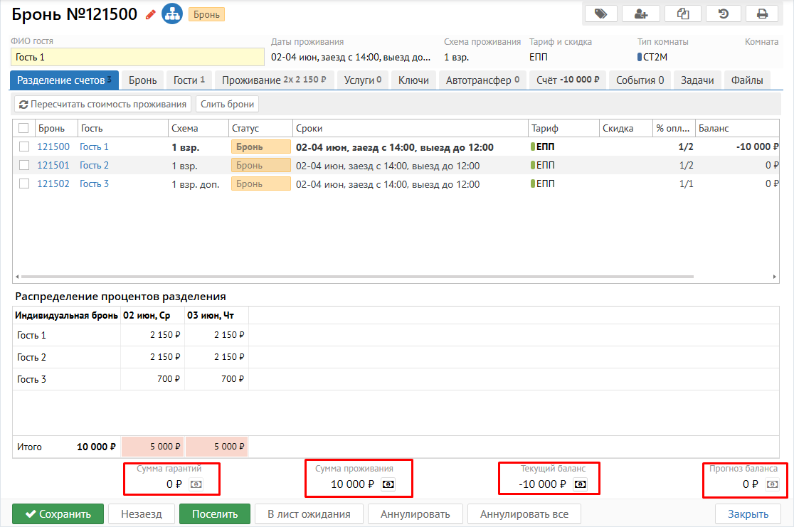Click the print icon button
This screenshot has width=794, height=532.
pyautogui.click(x=762, y=14)
